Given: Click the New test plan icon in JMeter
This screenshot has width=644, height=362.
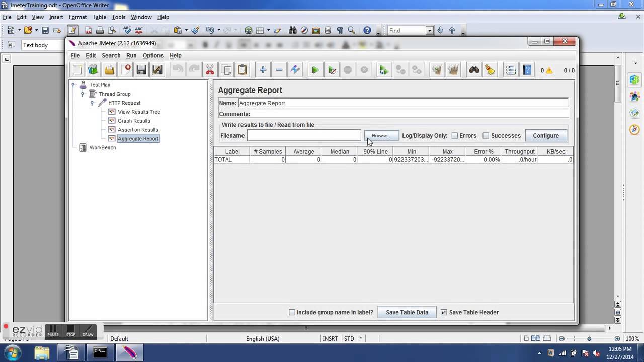Looking at the screenshot, I should click(77, 70).
